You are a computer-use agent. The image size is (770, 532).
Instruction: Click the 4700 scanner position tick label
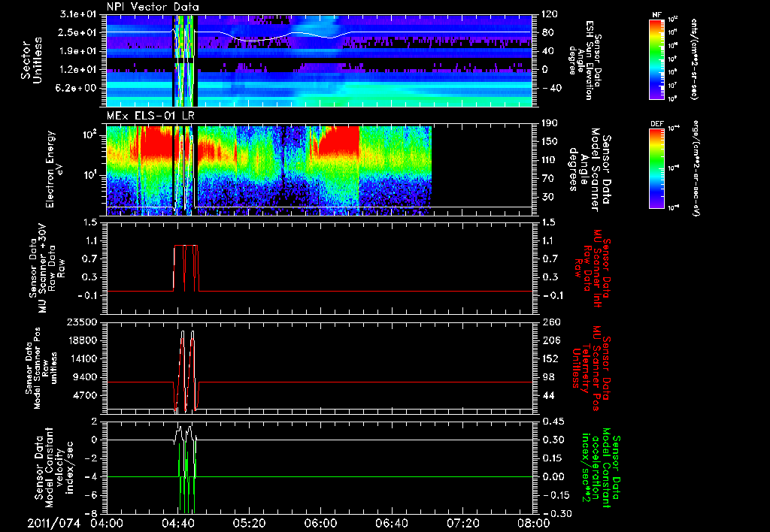(x=85, y=395)
